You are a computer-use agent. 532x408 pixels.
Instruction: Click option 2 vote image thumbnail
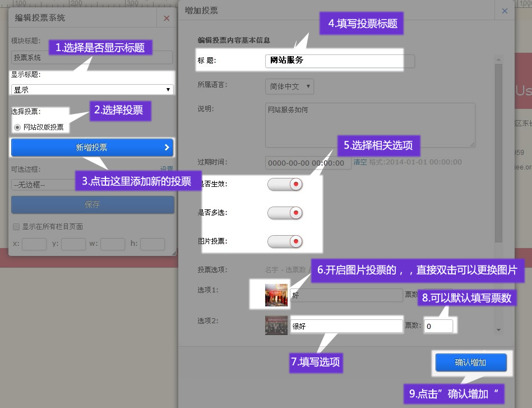point(276,326)
